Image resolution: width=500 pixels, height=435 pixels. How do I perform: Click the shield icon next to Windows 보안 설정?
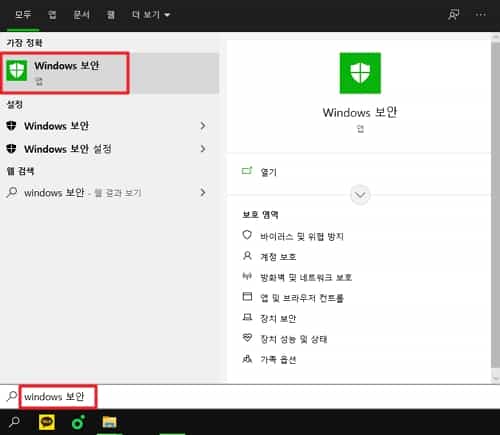click(11, 148)
